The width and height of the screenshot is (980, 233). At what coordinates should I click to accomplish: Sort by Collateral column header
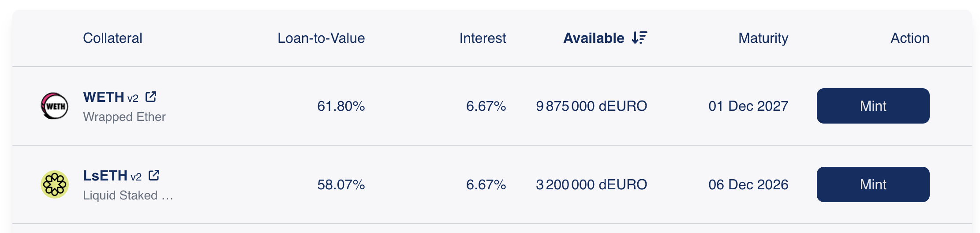[112, 38]
